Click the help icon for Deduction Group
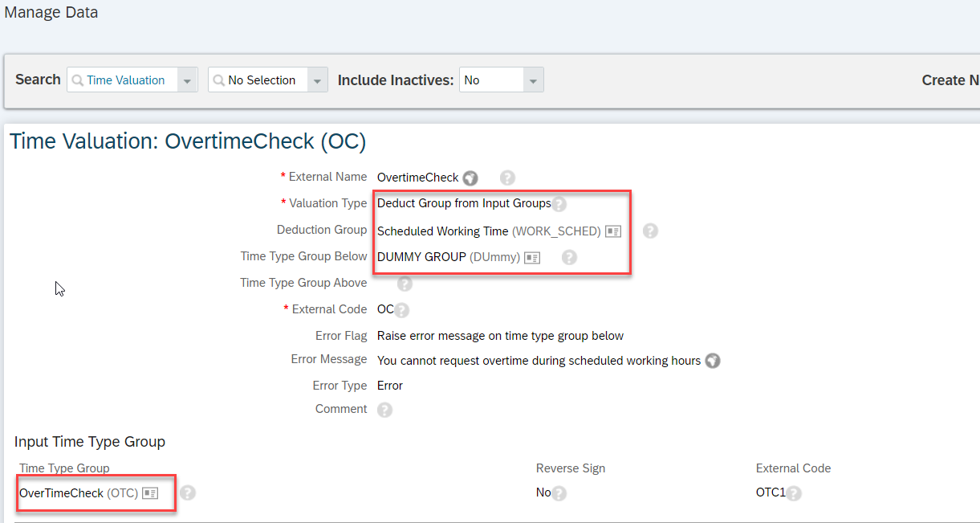 coord(651,231)
